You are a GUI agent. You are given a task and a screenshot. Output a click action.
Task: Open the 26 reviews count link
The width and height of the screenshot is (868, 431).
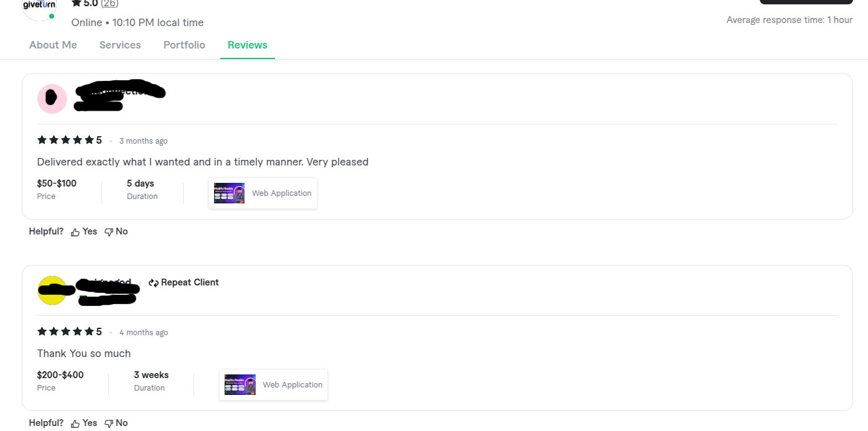(110, 3)
